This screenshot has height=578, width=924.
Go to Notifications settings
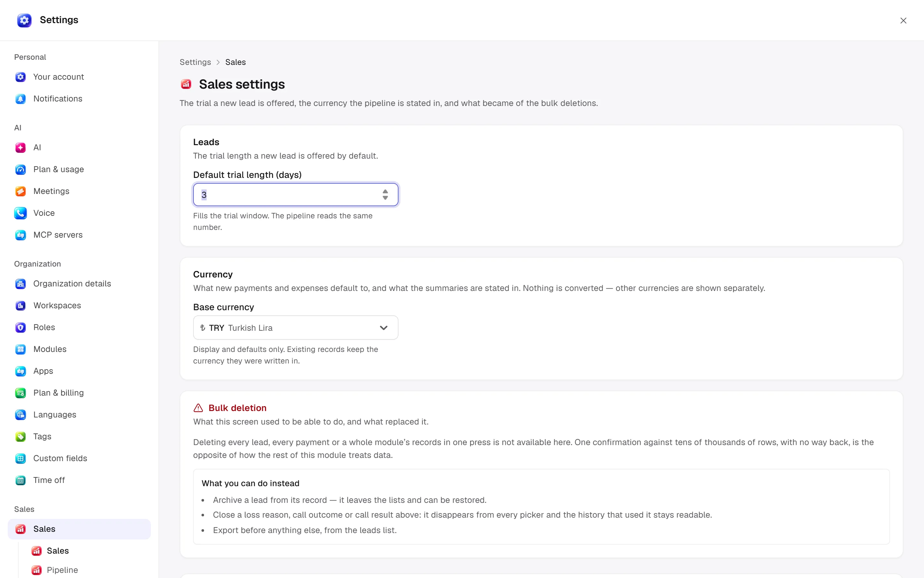point(79,99)
